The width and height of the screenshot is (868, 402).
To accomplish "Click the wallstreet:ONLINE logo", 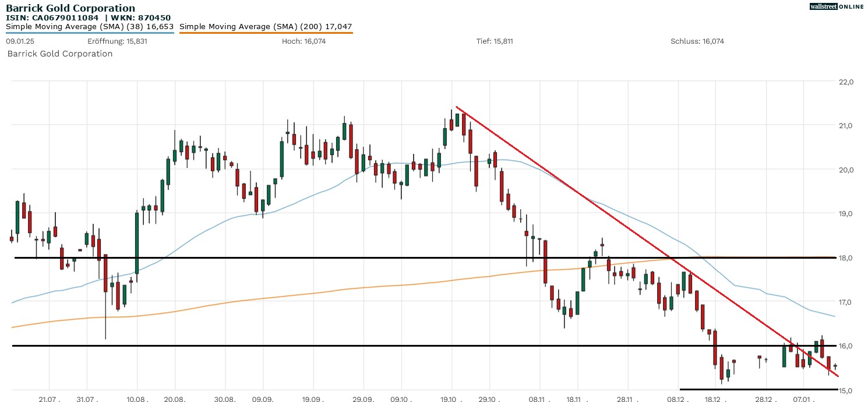I will (837, 6).
